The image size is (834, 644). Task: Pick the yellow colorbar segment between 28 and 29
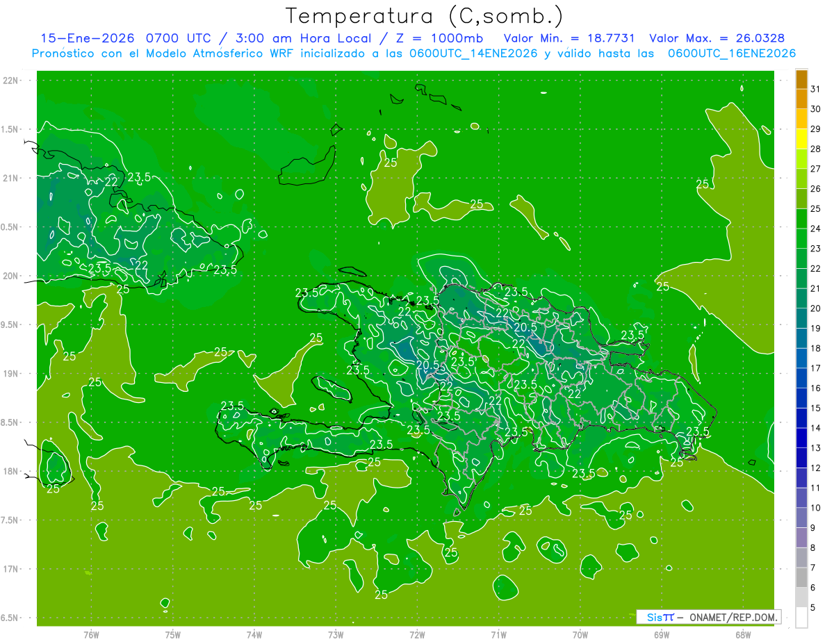pos(801,139)
